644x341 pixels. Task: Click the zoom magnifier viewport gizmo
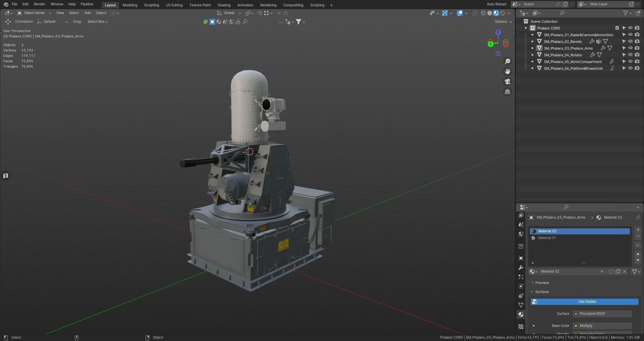tap(507, 61)
